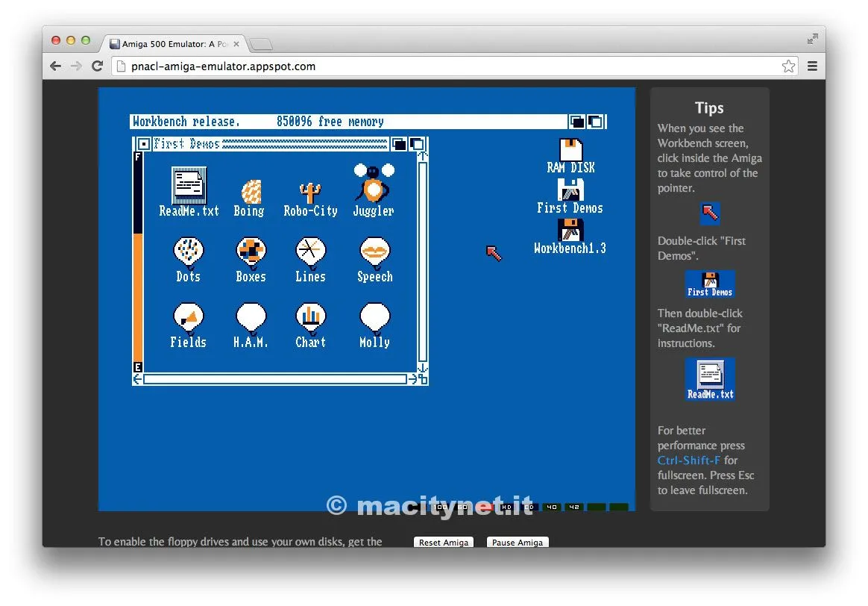The height and width of the screenshot is (606, 868).
Task: Open the RAM DISK disk icon
Action: 570,149
